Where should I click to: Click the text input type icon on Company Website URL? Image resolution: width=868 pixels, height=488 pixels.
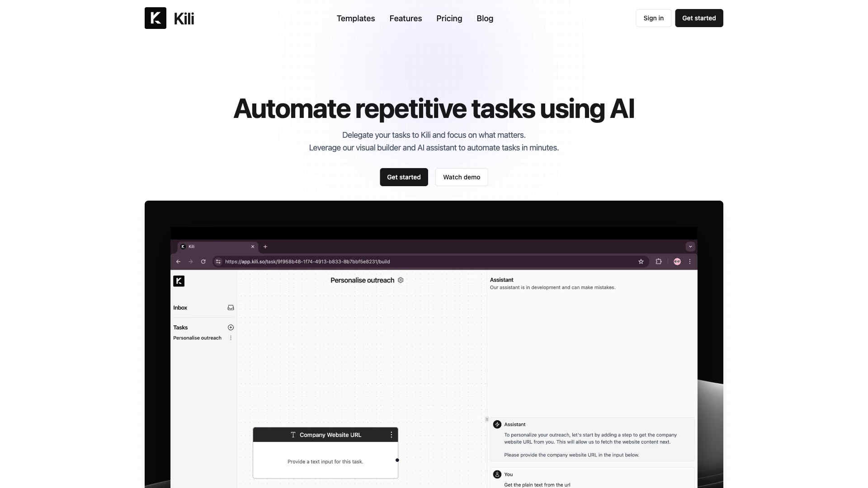[x=292, y=434]
